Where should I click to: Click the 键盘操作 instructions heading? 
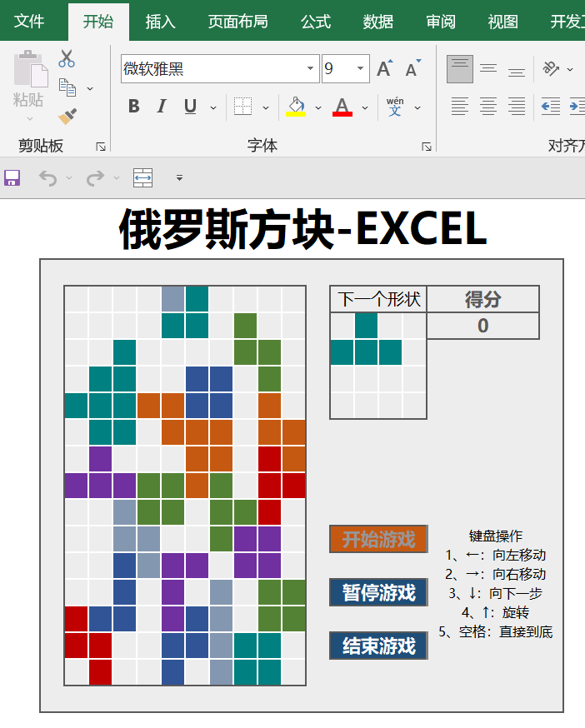tap(496, 536)
